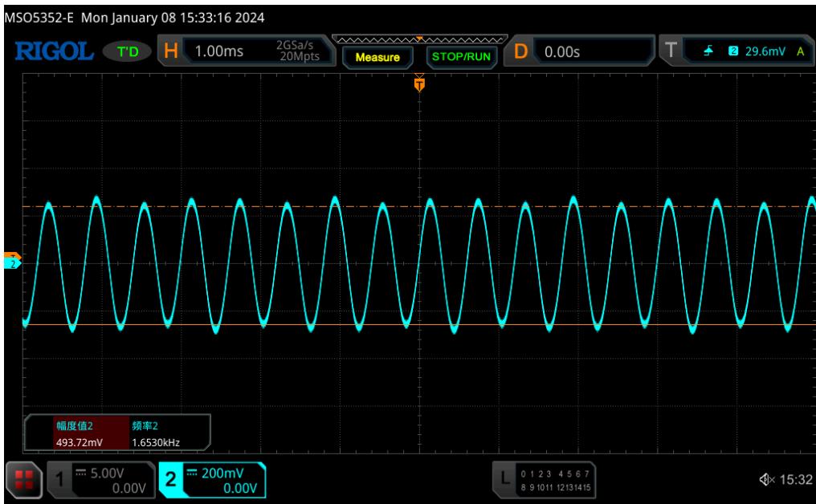The width and height of the screenshot is (816, 504).
Task: Select the channel 2 ground level marker
Action: pyautogui.click(x=11, y=262)
